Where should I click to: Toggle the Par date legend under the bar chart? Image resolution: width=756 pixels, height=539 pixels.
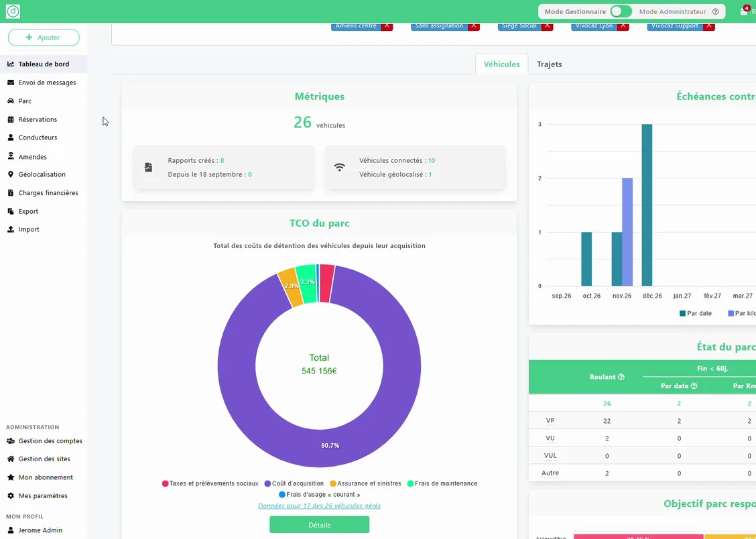695,313
